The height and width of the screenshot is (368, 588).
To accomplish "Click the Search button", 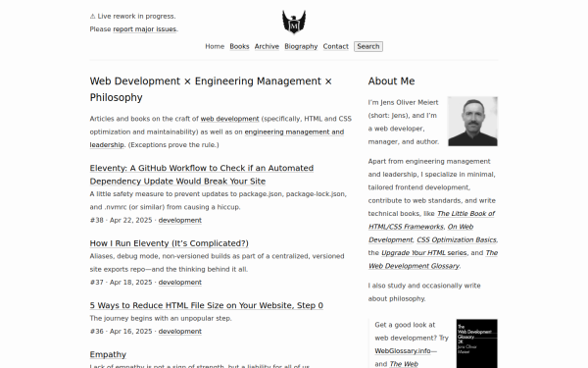I will 368,46.
